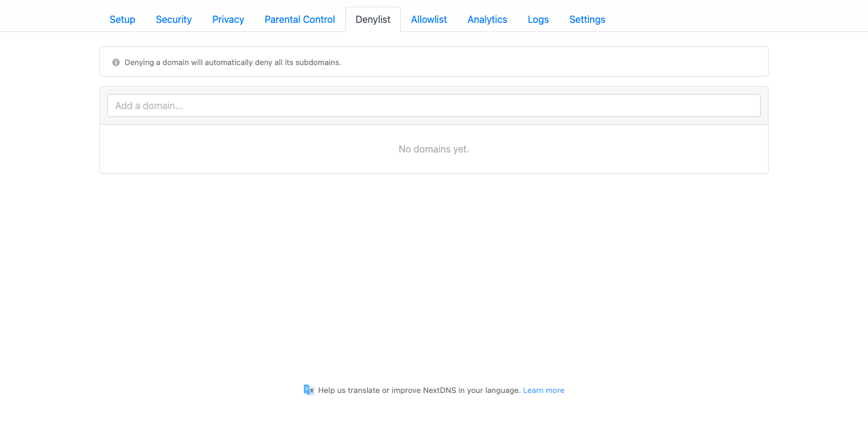The height and width of the screenshot is (440, 868).
Task: View the Analytics tab
Action: click(487, 19)
